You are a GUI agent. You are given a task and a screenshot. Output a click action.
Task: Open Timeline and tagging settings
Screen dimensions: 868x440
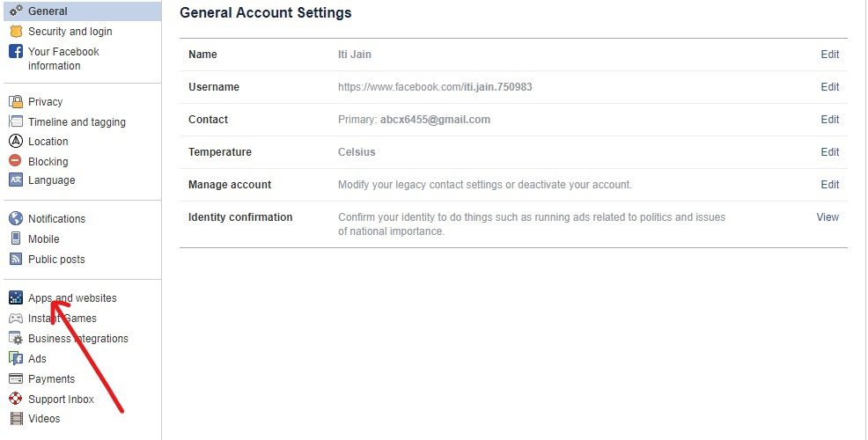coord(77,121)
